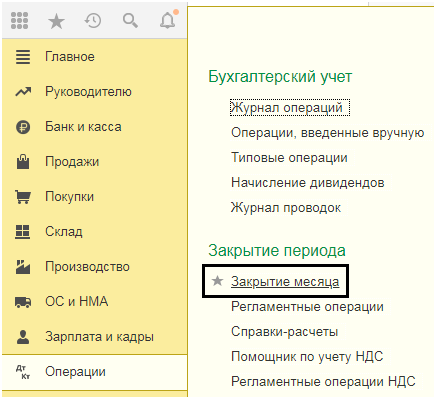Open the sections grid menu icon
The width and height of the screenshot is (436, 399).
[19, 21]
